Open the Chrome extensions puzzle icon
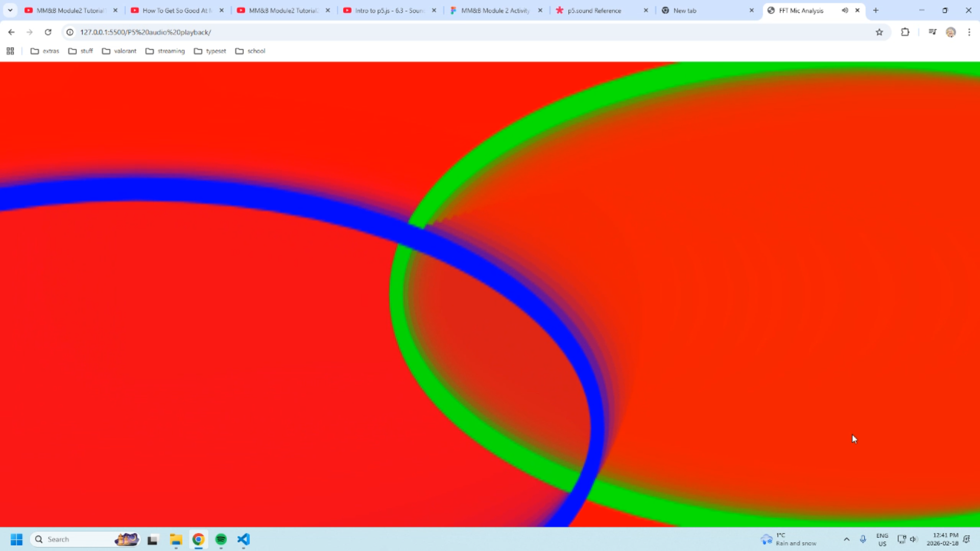980x551 pixels. [905, 32]
